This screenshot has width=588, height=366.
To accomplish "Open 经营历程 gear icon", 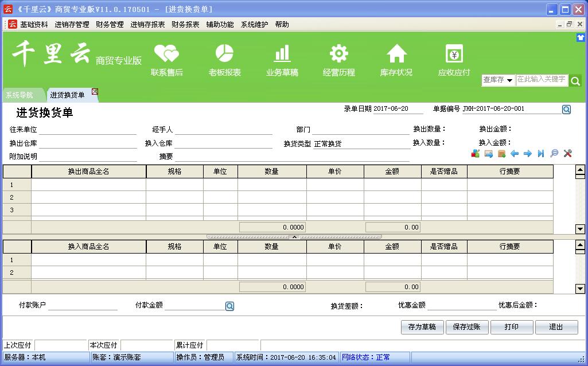I will click(338, 54).
